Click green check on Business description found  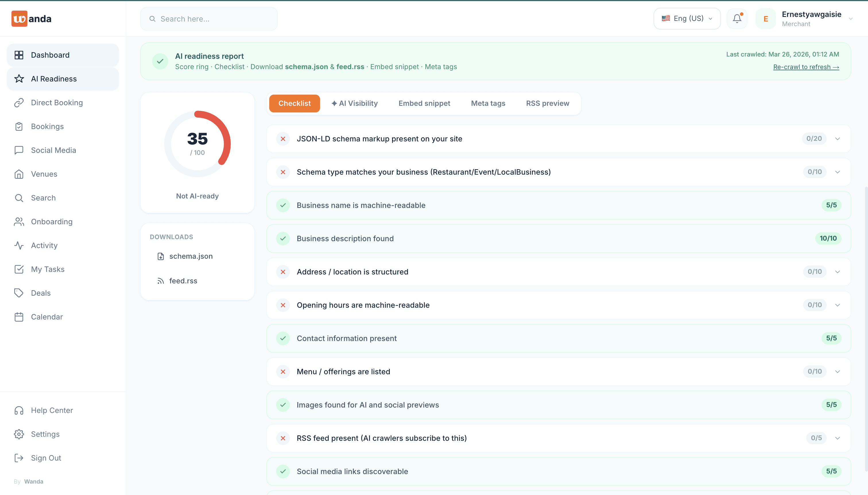(283, 239)
